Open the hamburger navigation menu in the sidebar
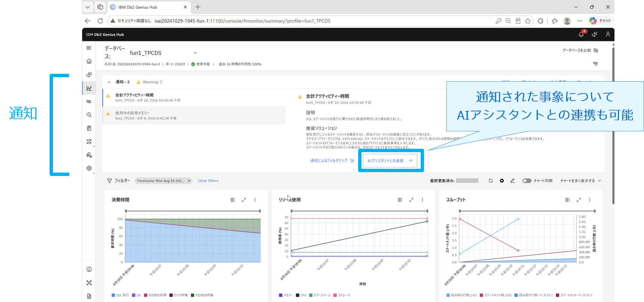Viewport: 644px width, 302px height. (89, 48)
